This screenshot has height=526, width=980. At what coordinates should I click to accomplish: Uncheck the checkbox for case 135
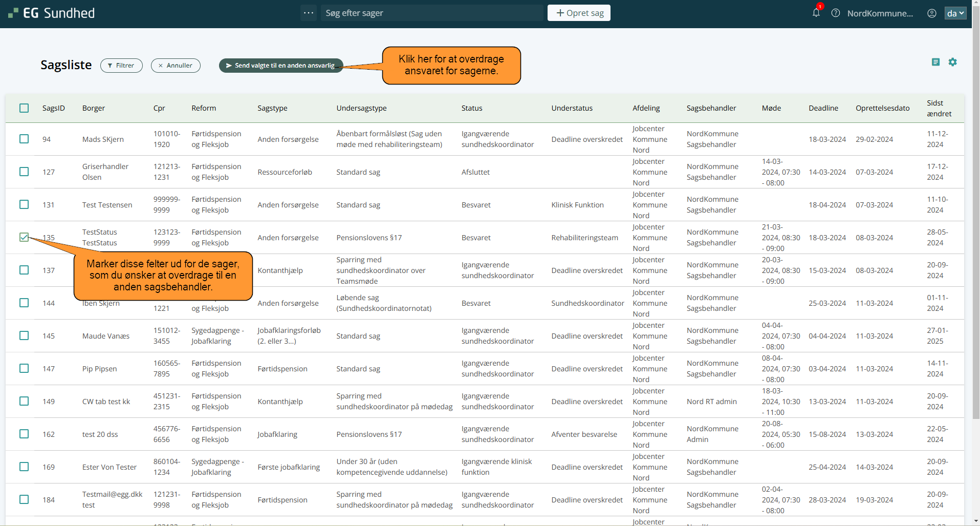[x=24, y=237]
